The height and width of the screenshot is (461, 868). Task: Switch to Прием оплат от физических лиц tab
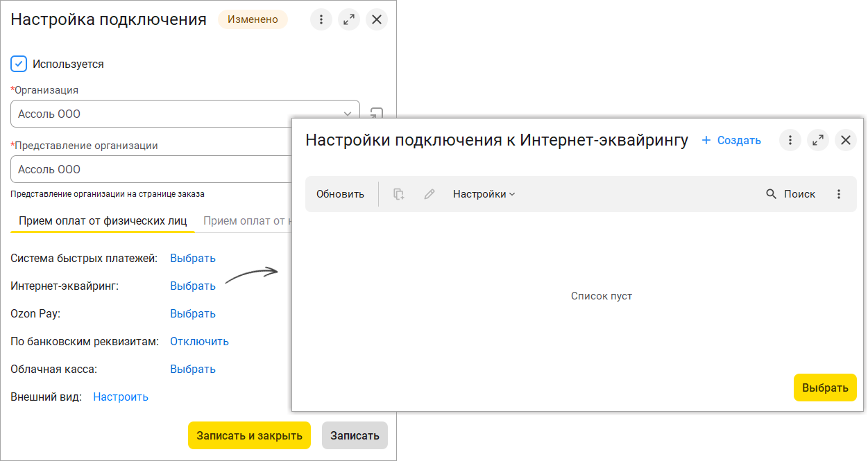(x=103, y=221)
